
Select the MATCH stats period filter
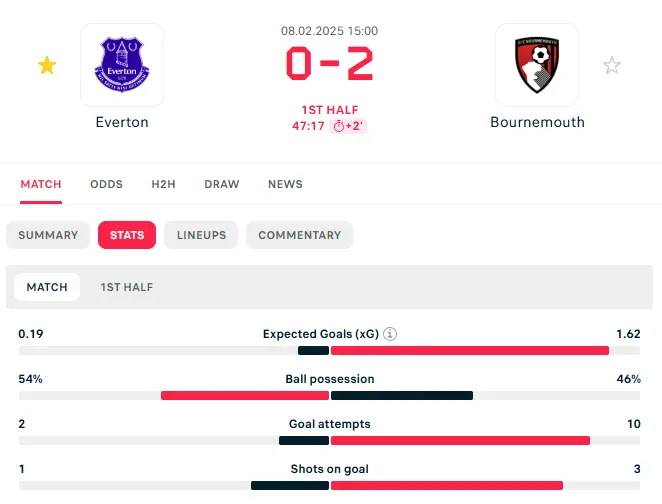47,287
